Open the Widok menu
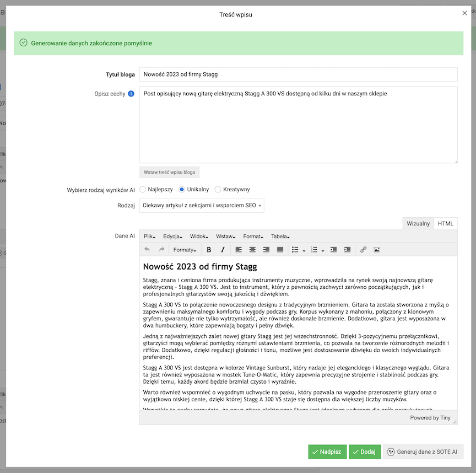Image resolution: width=476 pixels, height=473 pixels. click(199, 237)
